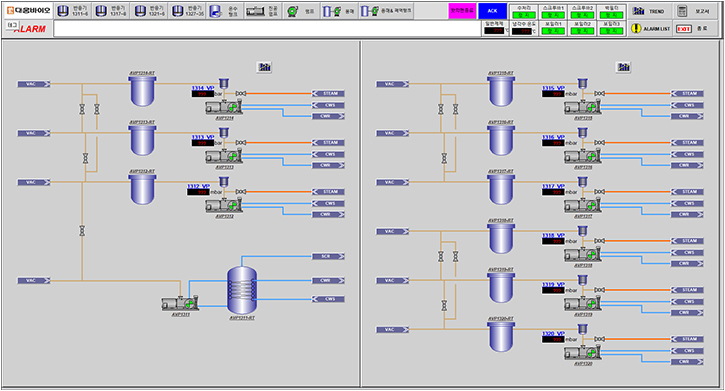Click the steam valve on the AVP1317 line
Screen dimensions: 725x391
pyautogui.click(x=600, y=191)
